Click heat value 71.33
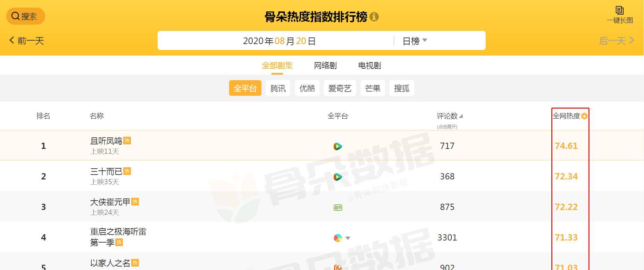The width and height of the screenshot is (644, 270). [x=566, y=238]
